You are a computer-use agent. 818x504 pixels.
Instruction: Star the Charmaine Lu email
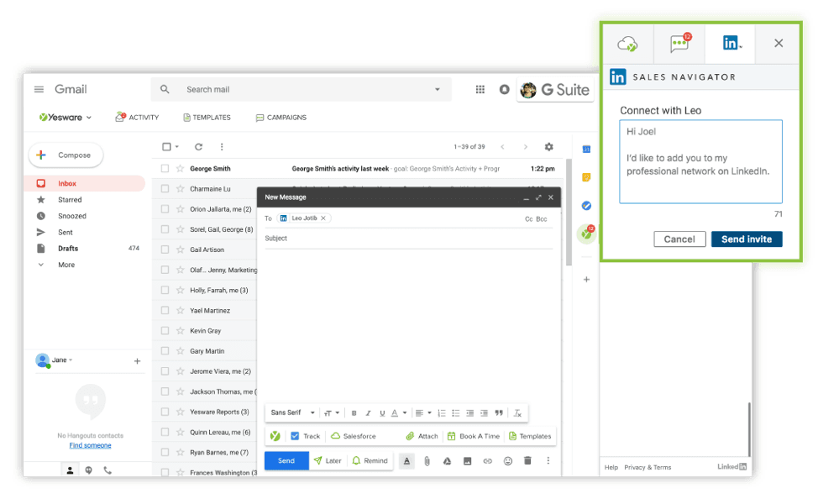[x=180, y=189]
